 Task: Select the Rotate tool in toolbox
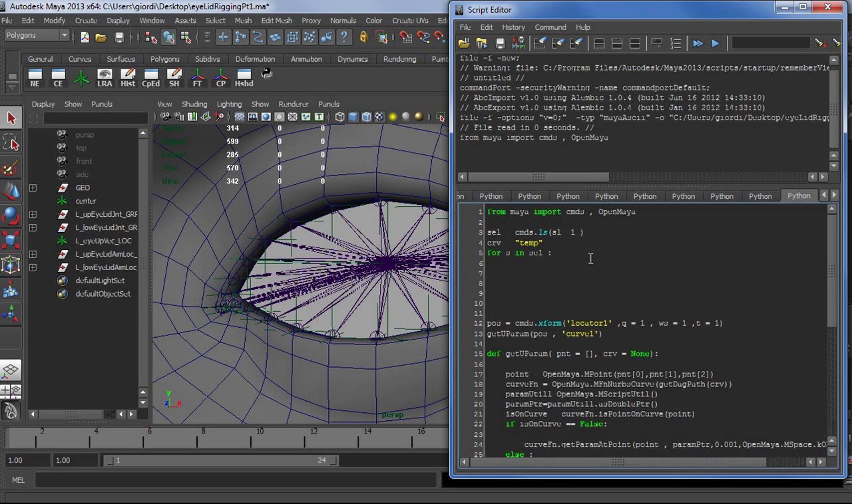coord(11,216)
